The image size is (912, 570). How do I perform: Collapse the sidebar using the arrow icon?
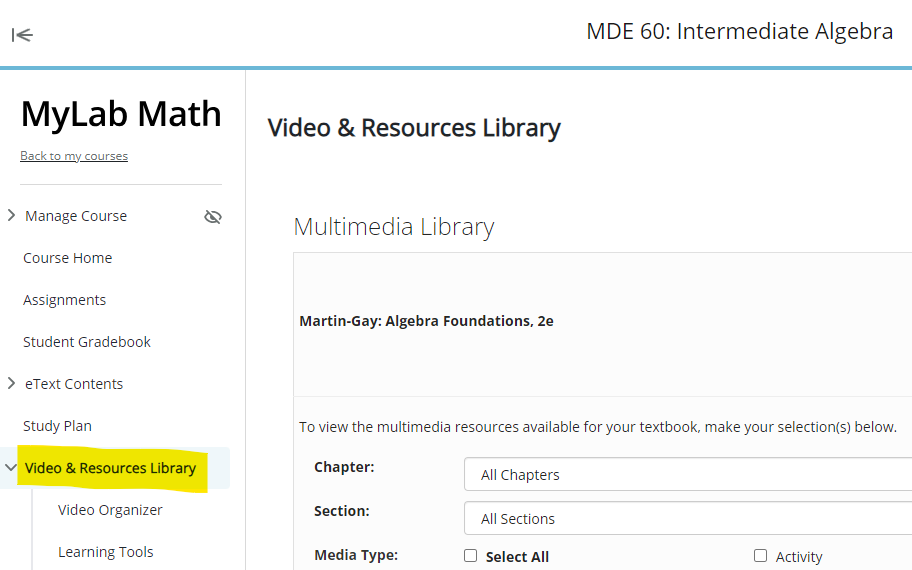pos(22,35)
